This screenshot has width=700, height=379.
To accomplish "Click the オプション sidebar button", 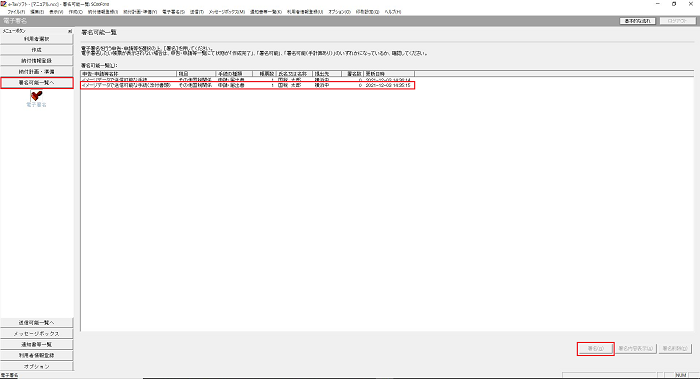I will point(37,367).
